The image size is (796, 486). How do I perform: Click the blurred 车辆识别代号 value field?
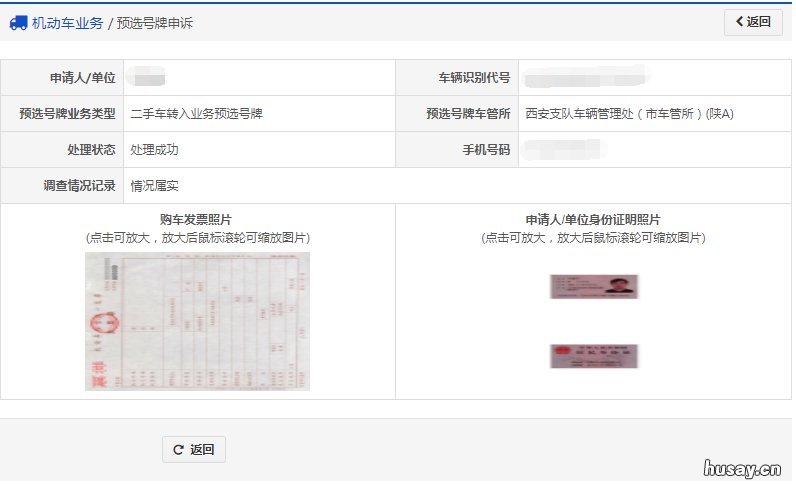point(587,78)
